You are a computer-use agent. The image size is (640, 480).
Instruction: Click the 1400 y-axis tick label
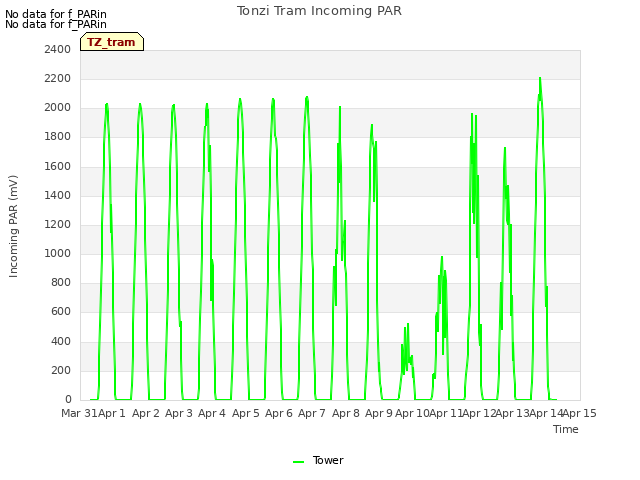(x=58, y=195)
